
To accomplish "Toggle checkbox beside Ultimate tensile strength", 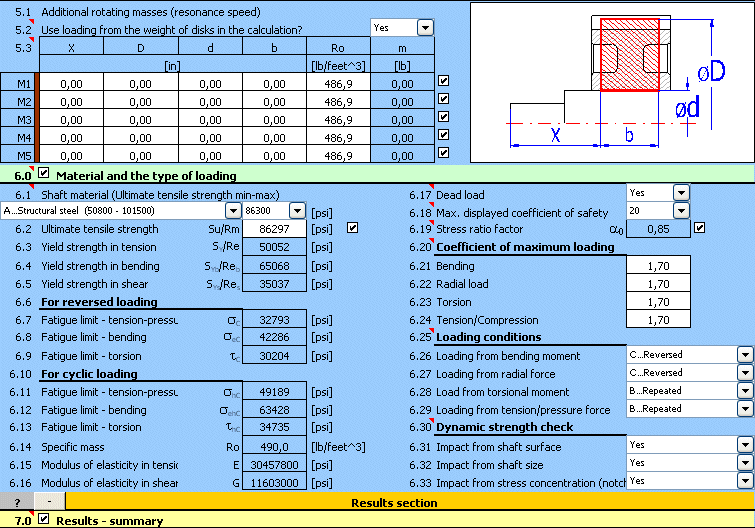I will point(352,228).
